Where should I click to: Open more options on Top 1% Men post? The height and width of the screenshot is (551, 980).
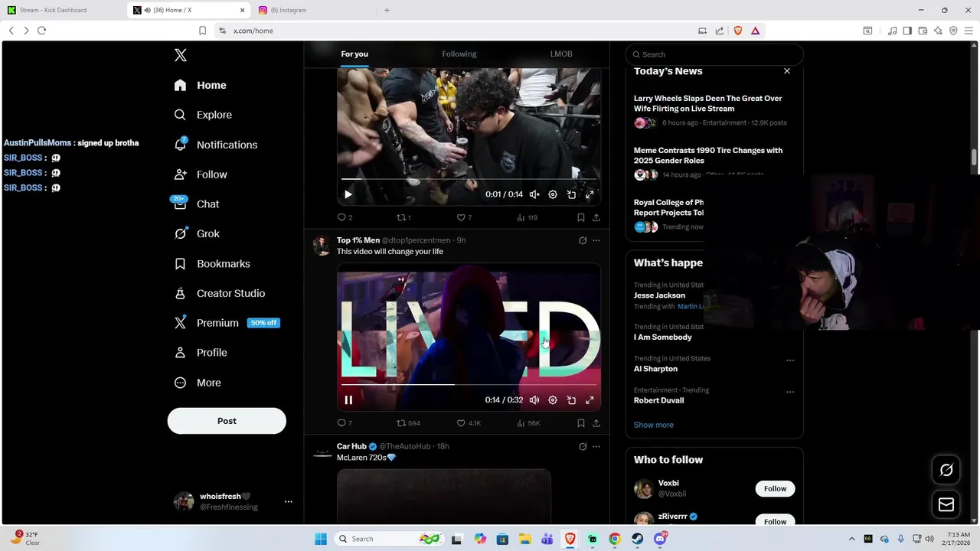596,240
